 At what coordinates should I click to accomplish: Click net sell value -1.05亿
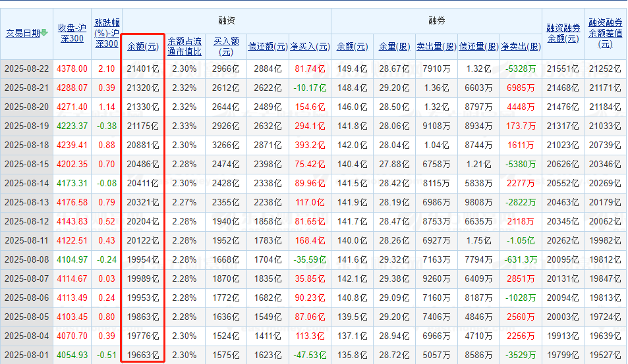[521, 240]
